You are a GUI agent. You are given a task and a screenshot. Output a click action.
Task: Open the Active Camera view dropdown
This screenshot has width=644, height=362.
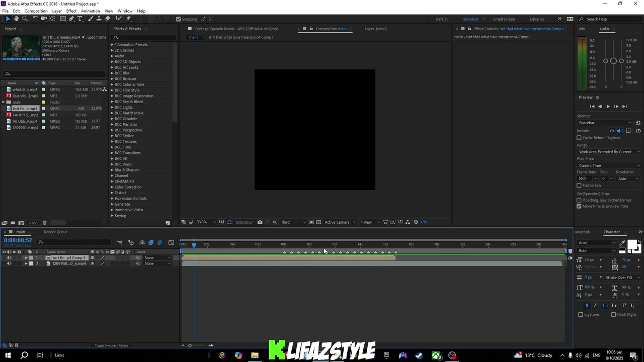[340, 222]
